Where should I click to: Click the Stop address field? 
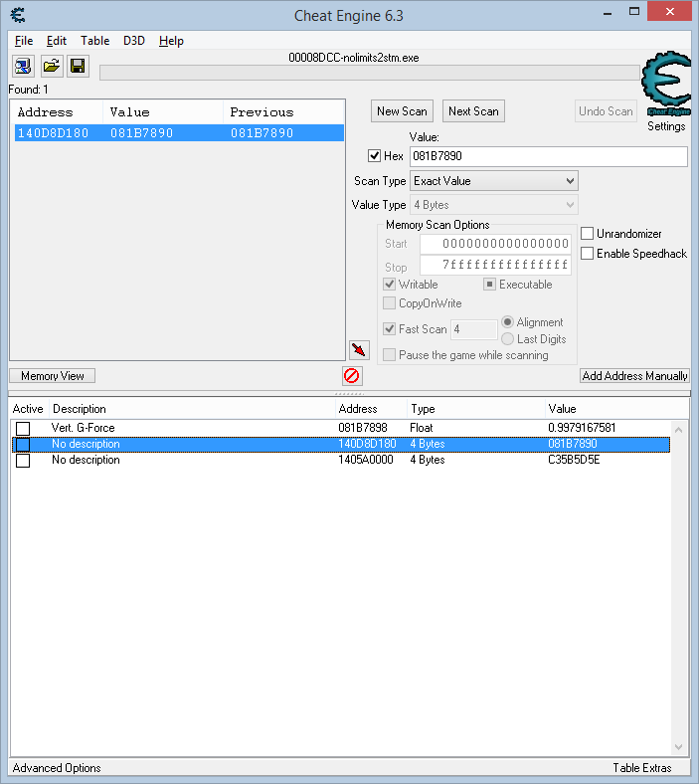[495, 265]
